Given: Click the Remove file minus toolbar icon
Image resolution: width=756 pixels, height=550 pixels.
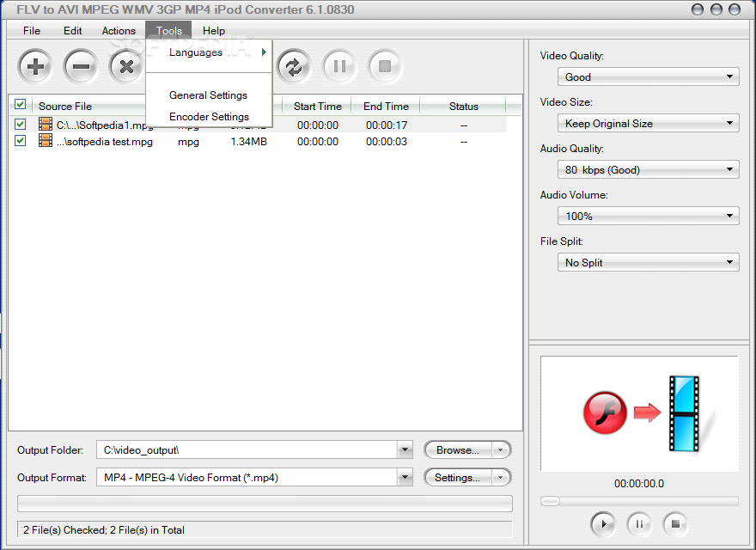Looking at the screenshot, I should [x=81, y=66].
